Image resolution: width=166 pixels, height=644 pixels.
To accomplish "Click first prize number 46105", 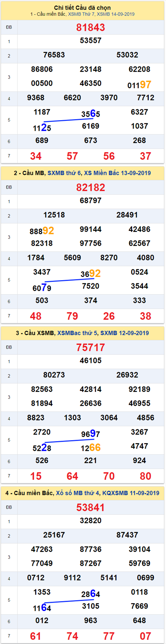I will [x=91, y=360].
